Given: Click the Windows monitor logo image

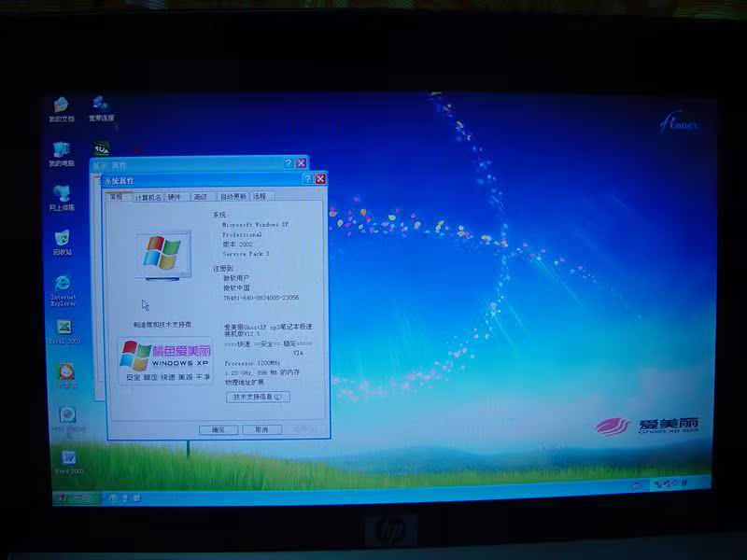Looking at the screenshot, I should (x=163, y=256).
